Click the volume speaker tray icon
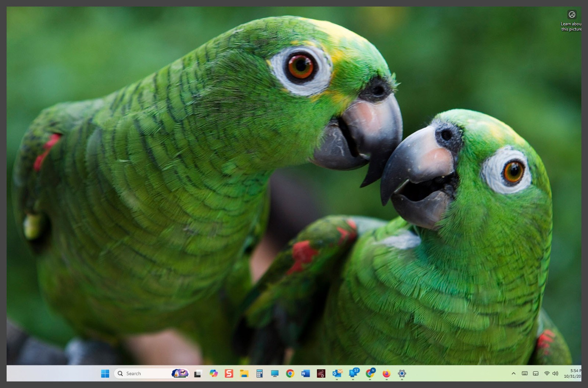Image resolution: width=588 pixels, height=388 pixels. pyautogui.click(x=555, y=373)
